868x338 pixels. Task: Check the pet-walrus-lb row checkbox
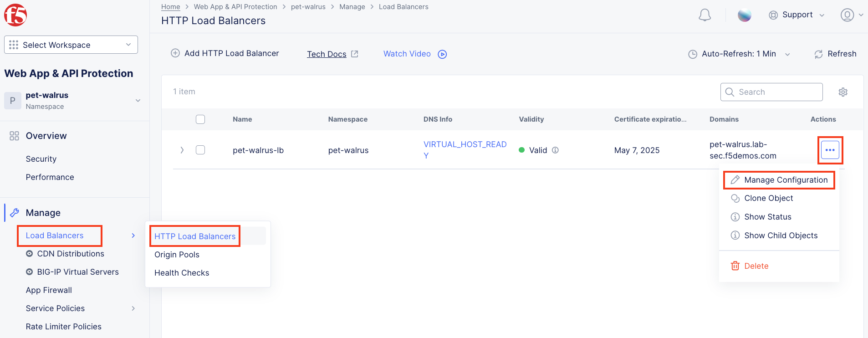coord(200,150)
